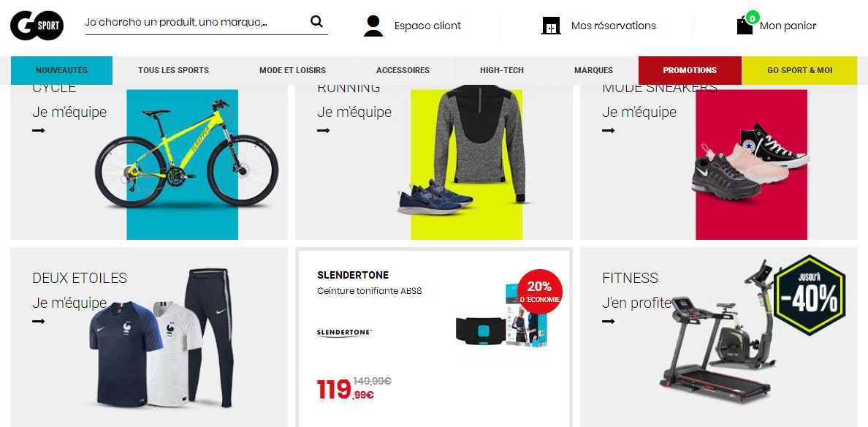This screenshot has height=427, width=868.
Task: Click the arrow under Fitness J'en profite
Action: [x=609, y=321]
